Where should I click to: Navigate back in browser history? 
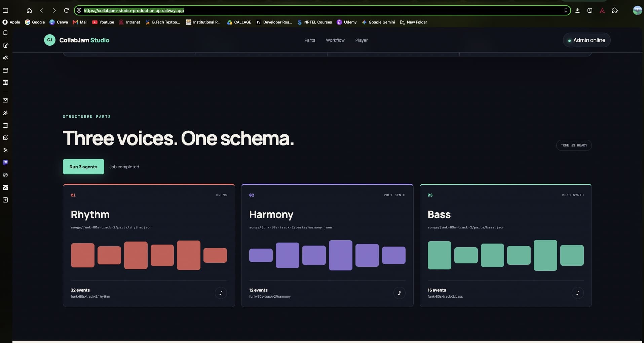pos(42,10)
